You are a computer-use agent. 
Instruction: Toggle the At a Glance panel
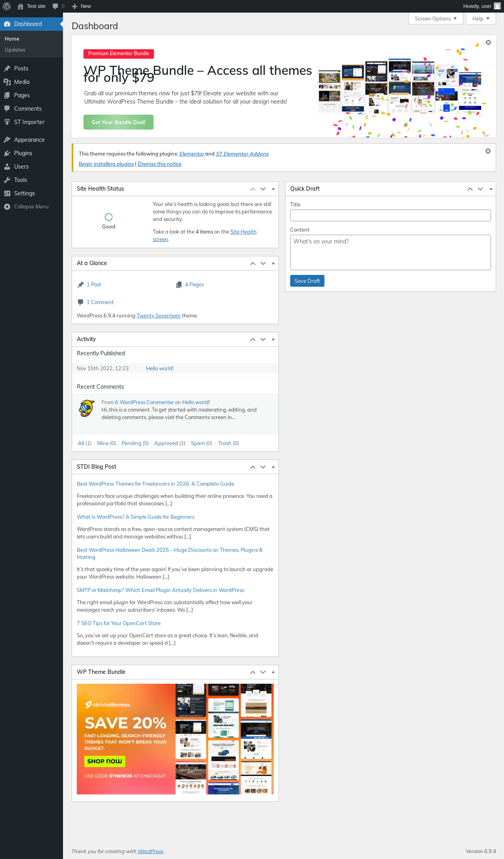click(x=273, y=263)
